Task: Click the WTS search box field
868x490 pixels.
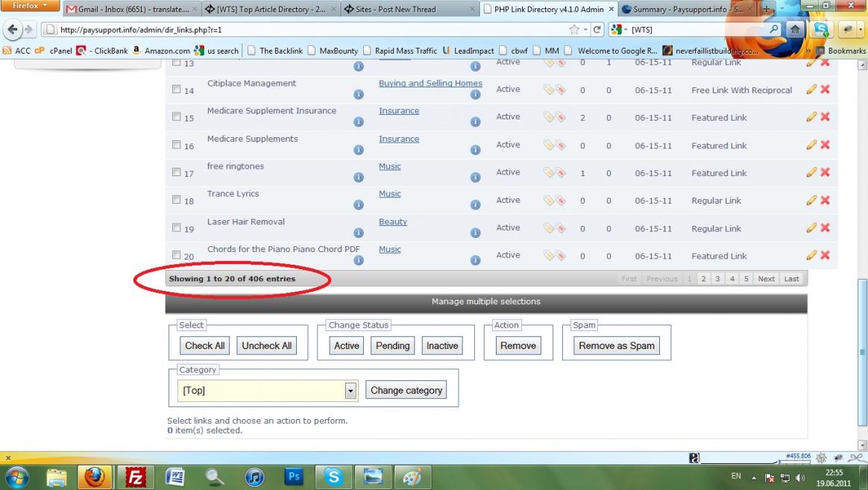Action: click(x=699, y=29)
